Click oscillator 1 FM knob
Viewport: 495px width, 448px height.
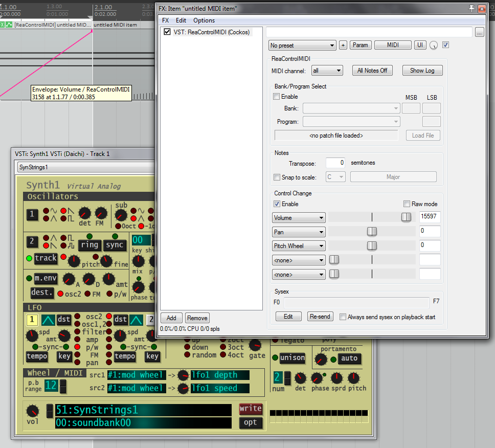click(x=101, y=213)
